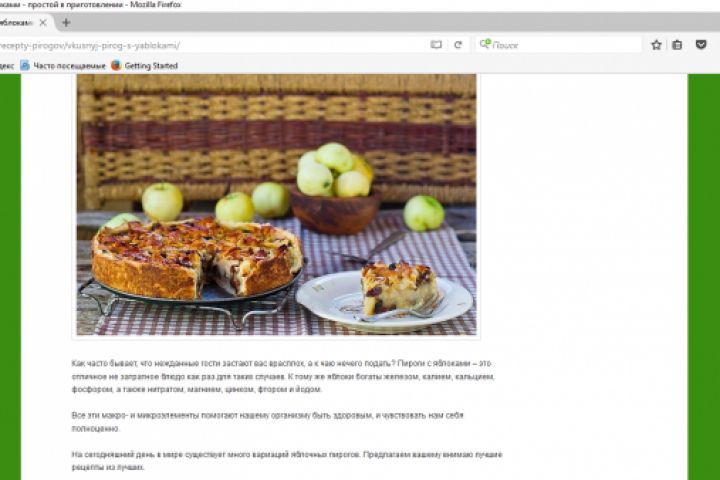The width and height of the screenshot is (720, 480).
Task: Close the apple pie recipe tab
Action: click(43, 23)
